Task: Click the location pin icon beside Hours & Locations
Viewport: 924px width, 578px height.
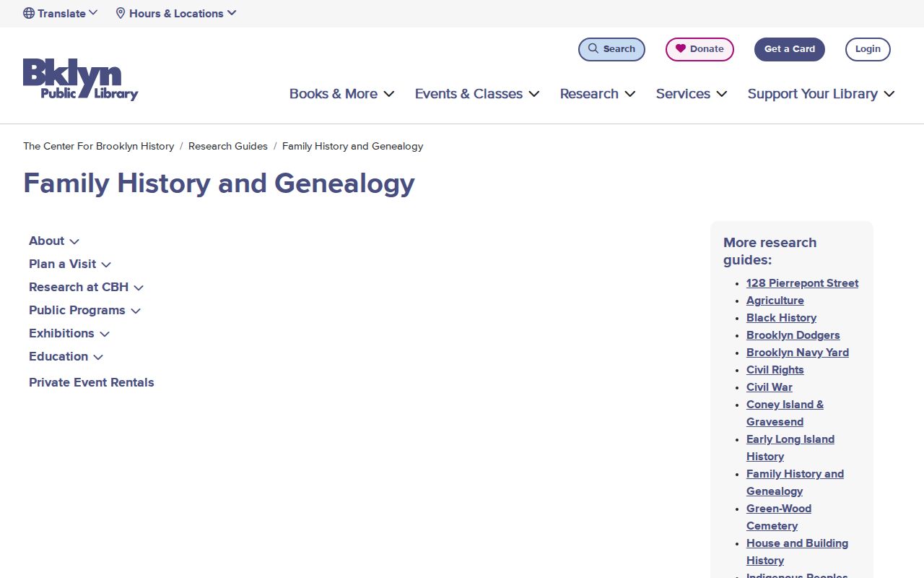Action: click(x=121, y=13)
